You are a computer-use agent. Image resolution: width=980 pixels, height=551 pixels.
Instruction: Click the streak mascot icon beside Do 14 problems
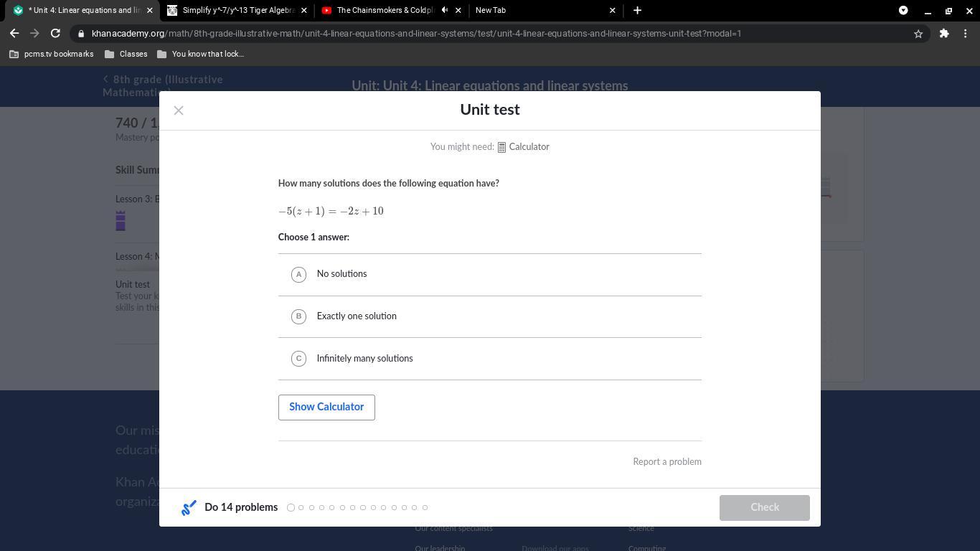[x=189, y=508]
